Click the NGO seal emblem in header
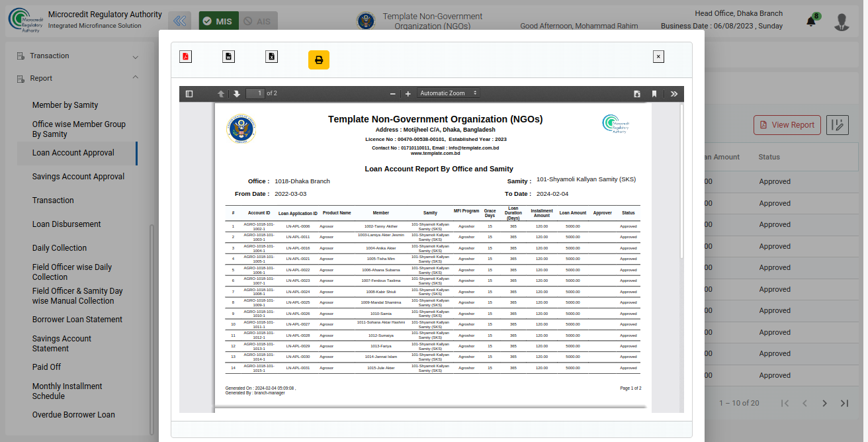868x442 pixels. (366, 21)
